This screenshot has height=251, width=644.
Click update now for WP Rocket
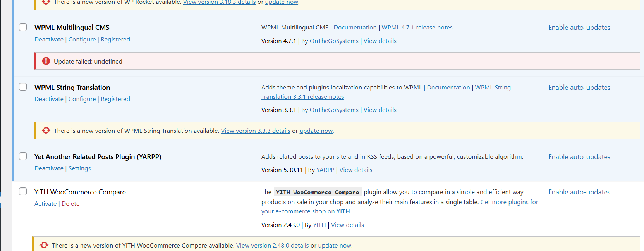[282, 2]
